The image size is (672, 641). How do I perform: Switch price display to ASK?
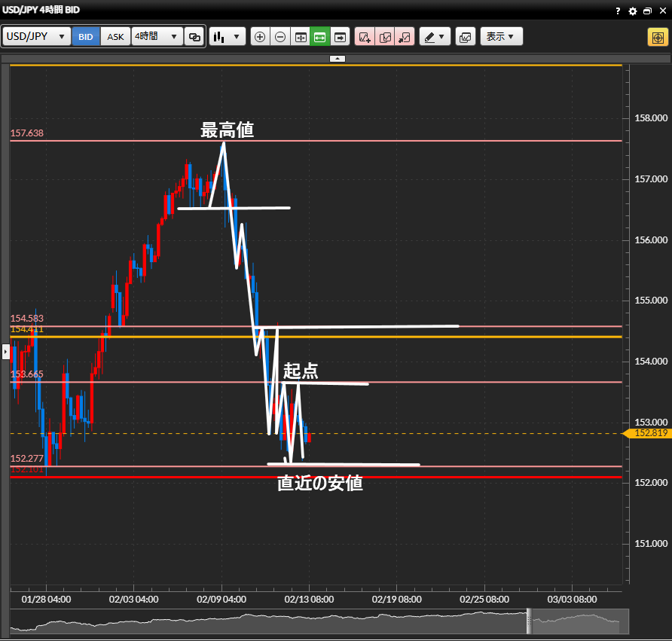point(115,37)
